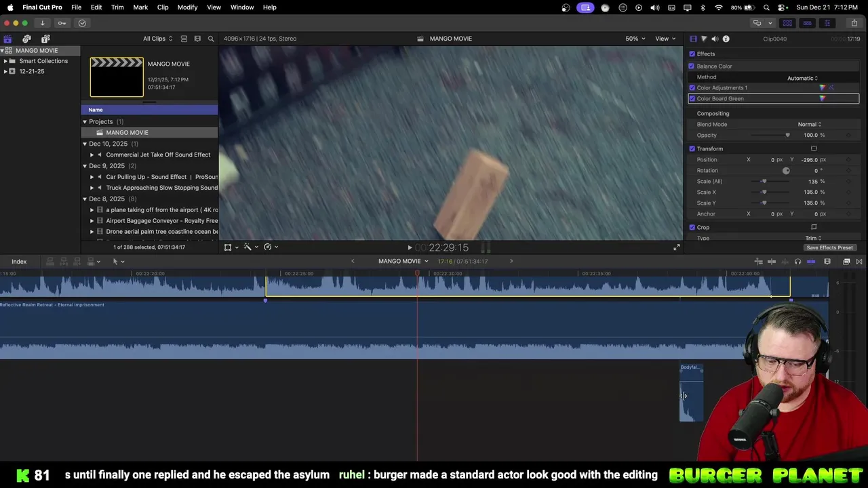Show Crop onscreen controls icon
868x488 pixels.
point(814,227)
